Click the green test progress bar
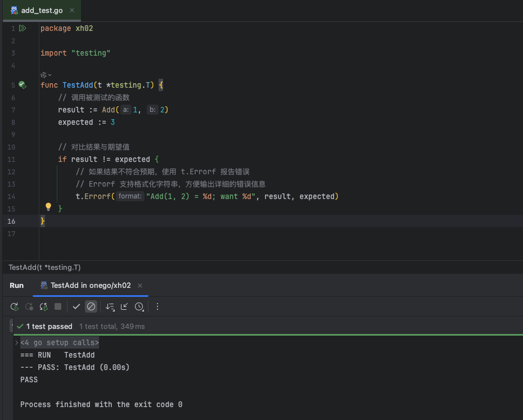 (x=268, y=335)
